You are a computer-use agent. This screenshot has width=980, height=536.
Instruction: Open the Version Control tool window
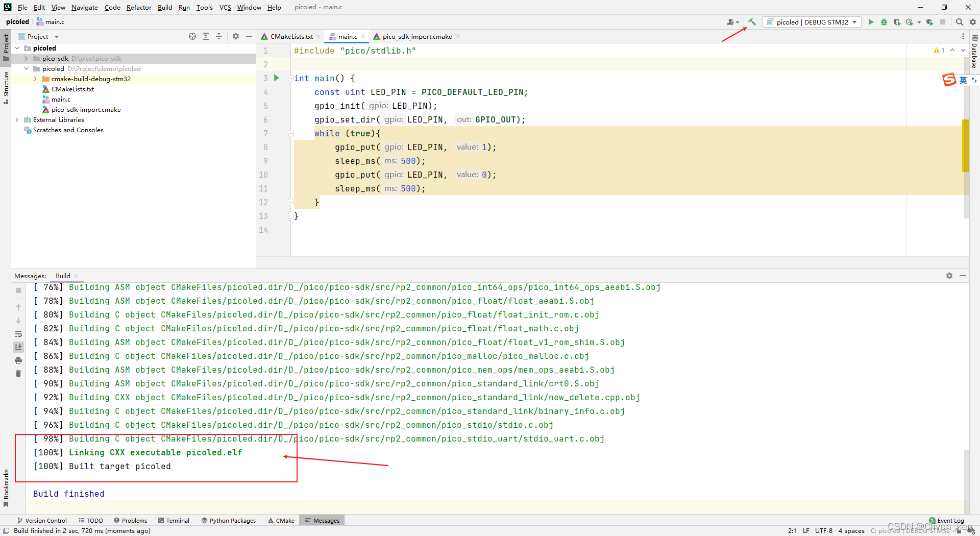[x=42, y=520]
